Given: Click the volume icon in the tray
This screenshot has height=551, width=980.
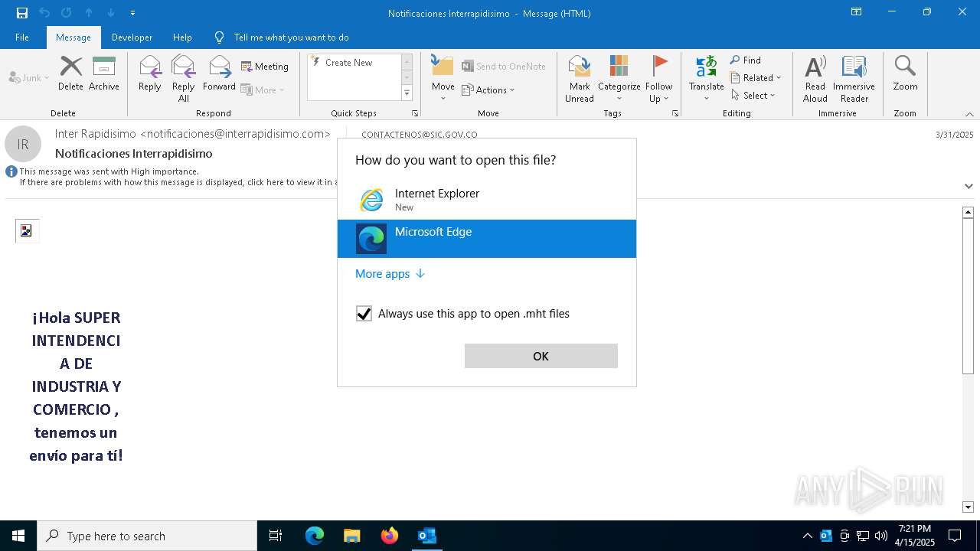Looking at the screenshot, I should coord(881,536).
